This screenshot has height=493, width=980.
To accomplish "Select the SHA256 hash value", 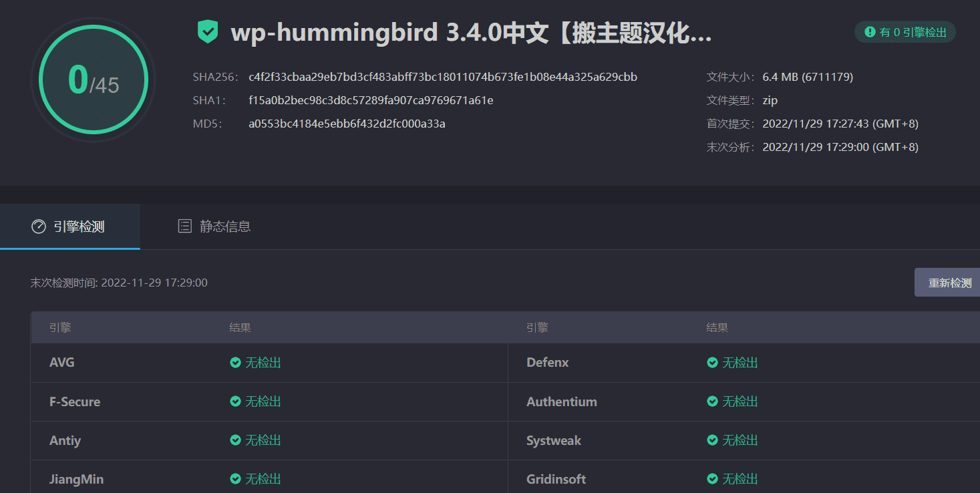I will pos(443,77).
